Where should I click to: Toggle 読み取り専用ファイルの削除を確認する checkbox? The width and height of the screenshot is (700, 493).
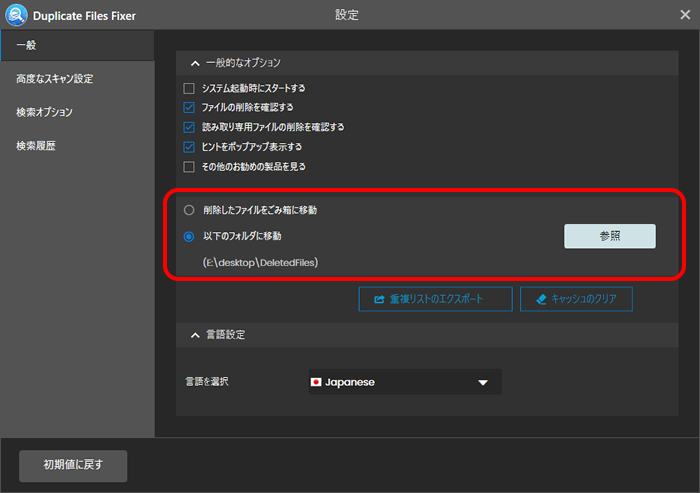189,127
